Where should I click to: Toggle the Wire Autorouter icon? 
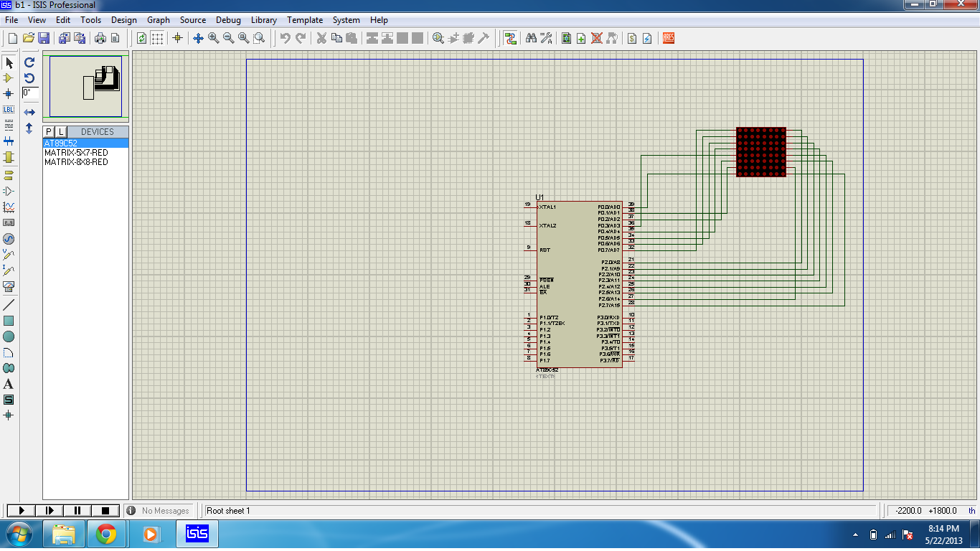510,38
